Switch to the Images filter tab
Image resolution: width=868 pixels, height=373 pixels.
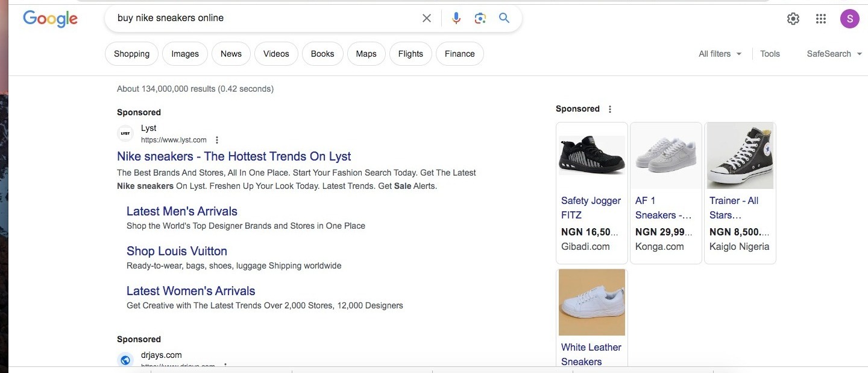pos(185,54)
